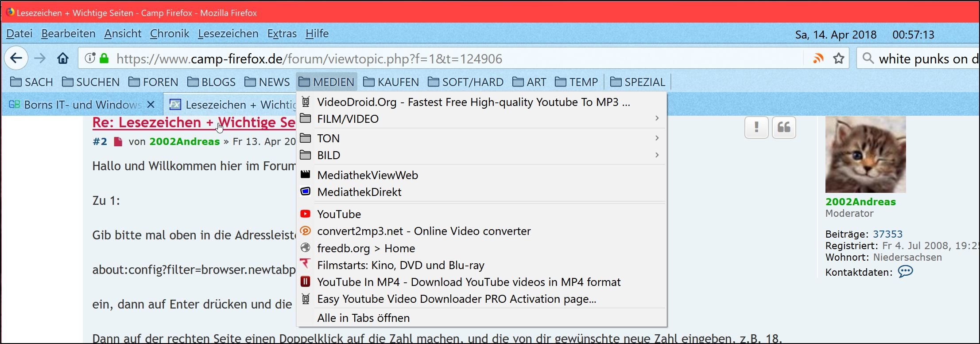Open the SACH bookmarks folder
Screen dimensions: 980x344
click(31, 82)
